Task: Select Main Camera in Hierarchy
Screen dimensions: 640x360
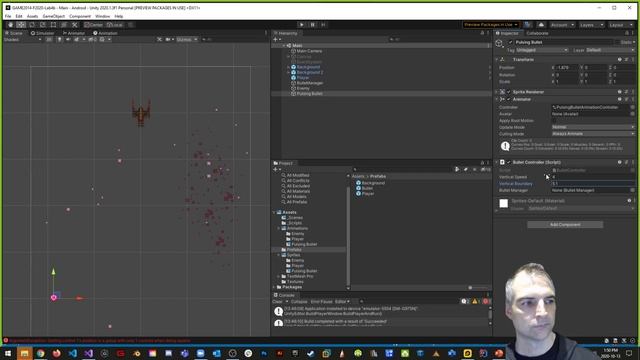Action: tap(309, 51)
